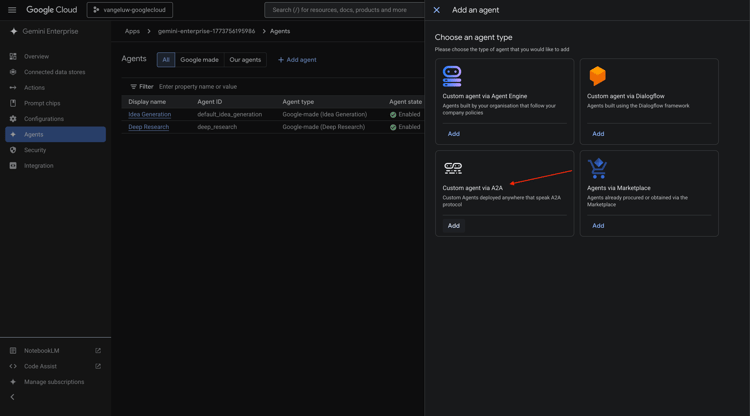750x416 pixels.
Task: Click the Overview dashboard icon
Action: coord(13,56)
